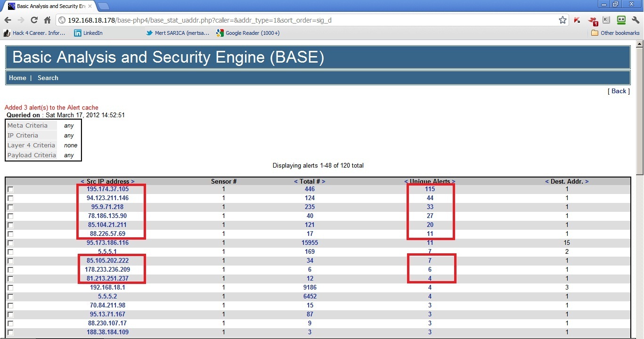This screenshot has height=339, width=644.
Task: Open total 15955 for 95.173.186.116
Action: tap(310, 242)
